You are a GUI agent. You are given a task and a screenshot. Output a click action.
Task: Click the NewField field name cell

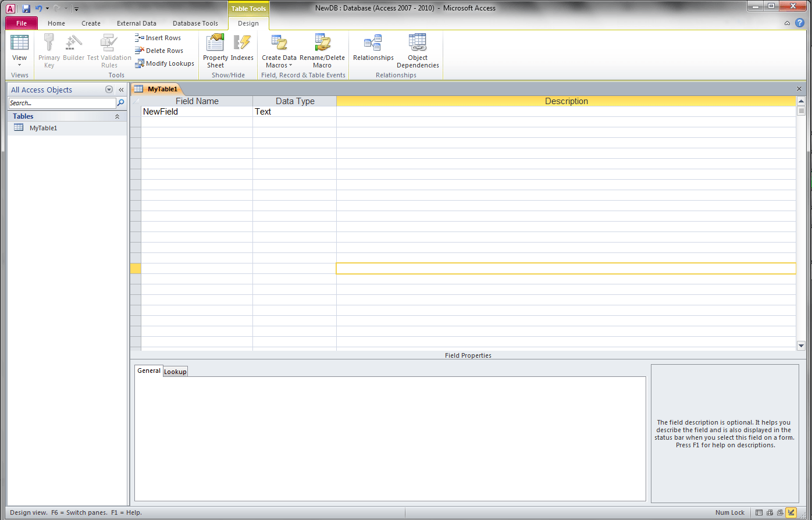(197, 112)
